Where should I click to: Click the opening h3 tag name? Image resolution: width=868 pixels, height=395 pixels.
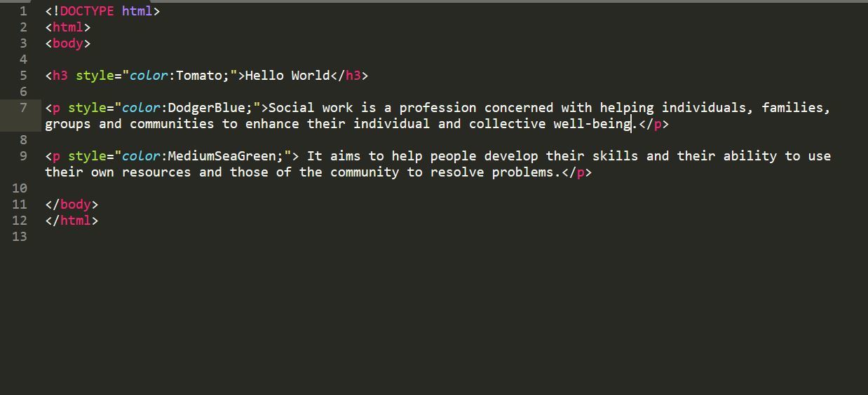tap(60, 76)
